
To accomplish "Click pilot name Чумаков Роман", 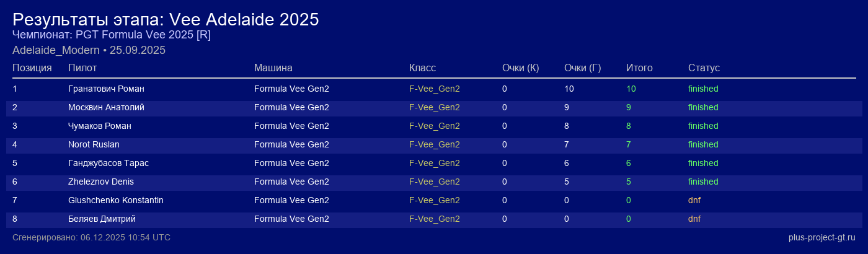I will coord(99,126).
